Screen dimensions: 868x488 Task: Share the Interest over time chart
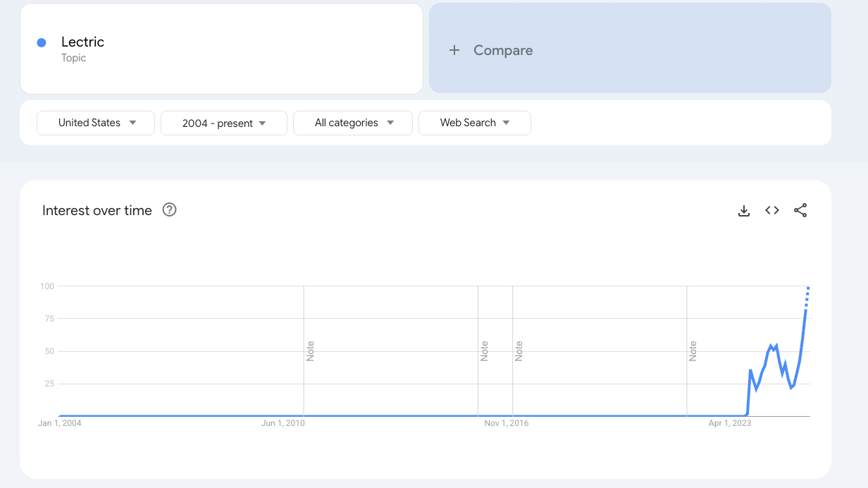(x=800, y=210)
